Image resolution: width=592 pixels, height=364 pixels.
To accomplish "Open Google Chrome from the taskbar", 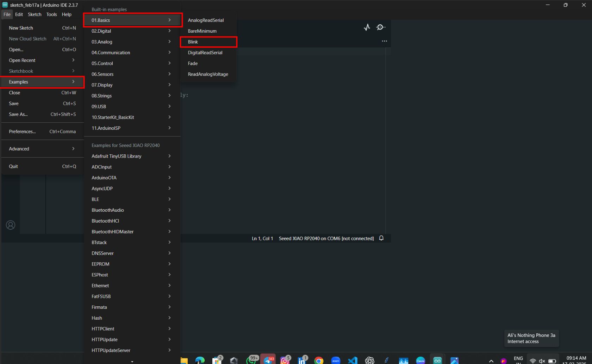I will (319, 360).
